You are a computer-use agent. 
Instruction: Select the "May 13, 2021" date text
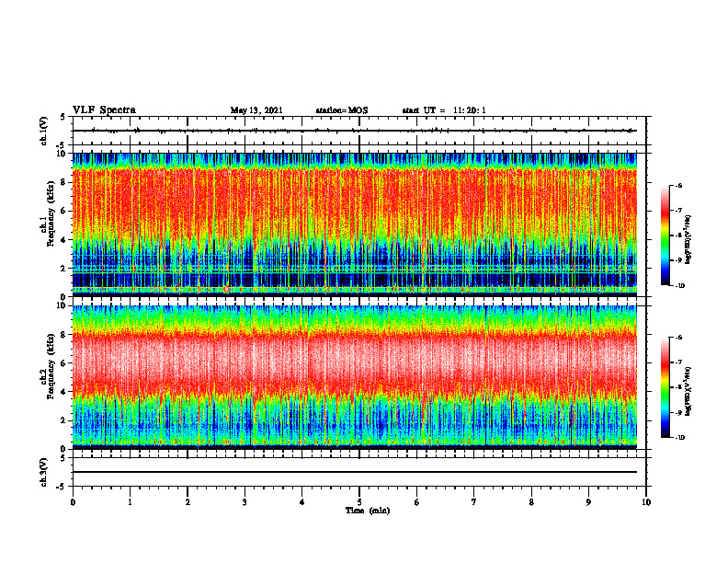pos(256,110)
